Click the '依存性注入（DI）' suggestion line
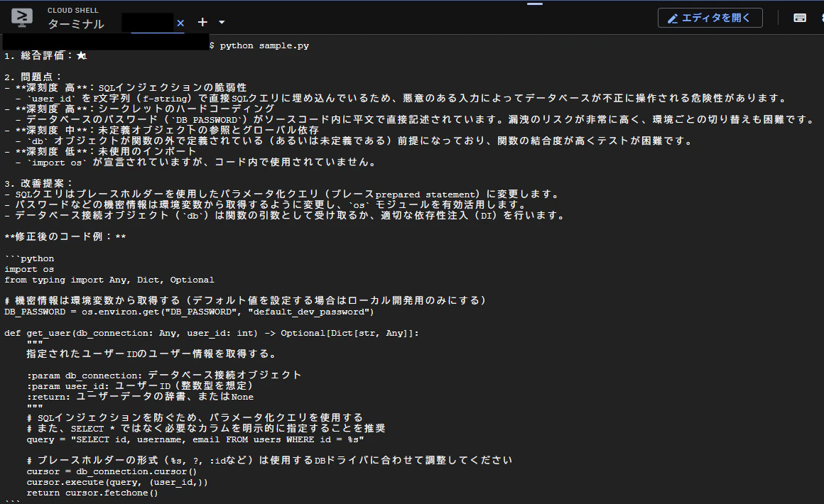The height and width of the screenshot is (504, 824). pyautogui.click(x=286, y=216)
